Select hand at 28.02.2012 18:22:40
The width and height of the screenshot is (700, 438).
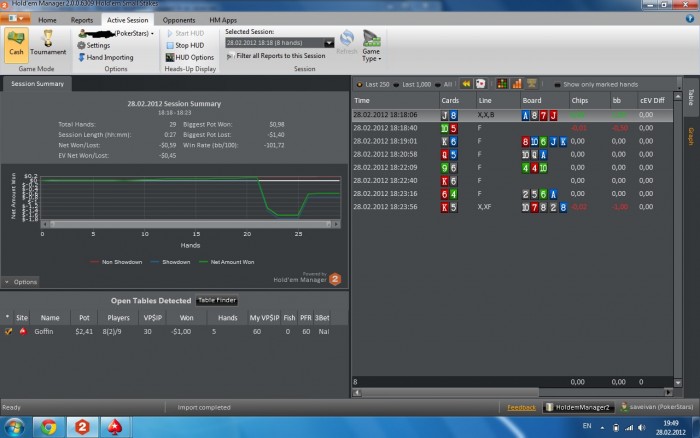click(x=512, y=181)
